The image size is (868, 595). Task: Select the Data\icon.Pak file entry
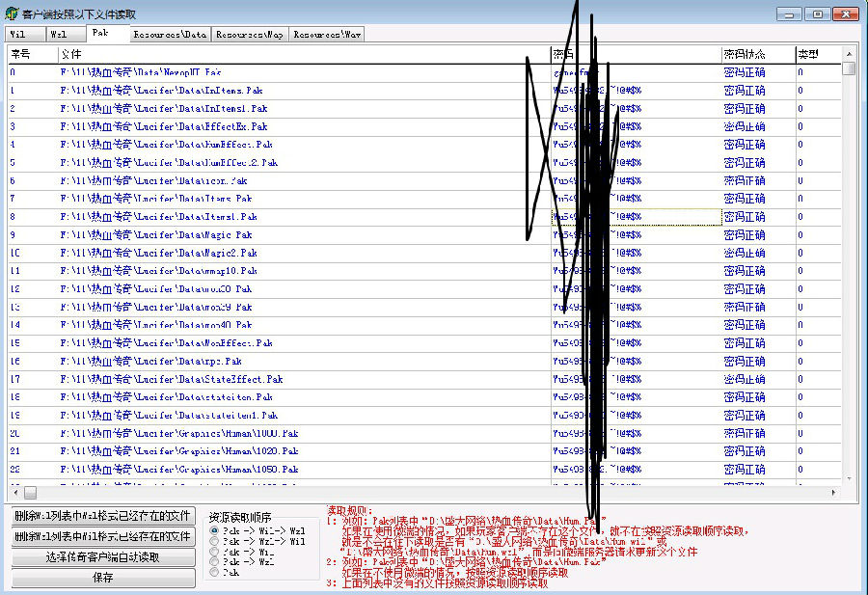153,180
